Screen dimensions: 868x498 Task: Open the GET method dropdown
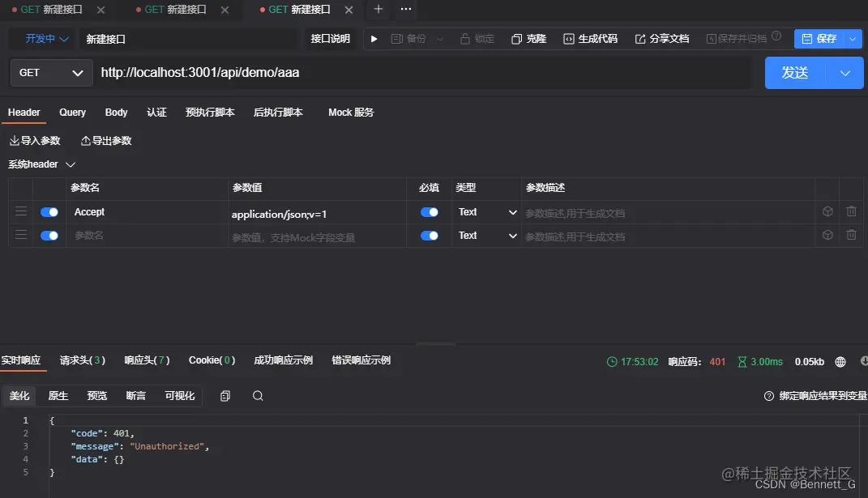coord(50,72)
